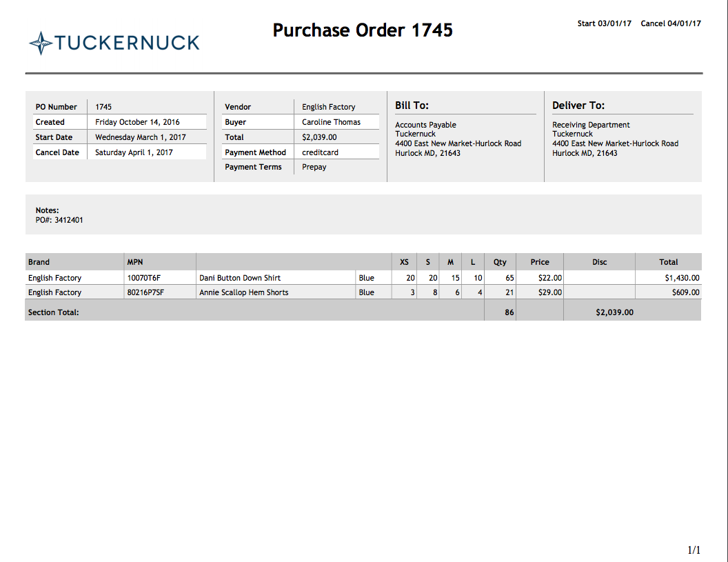Click the Qty column header

pyautogui.click(x=500, y=262)
